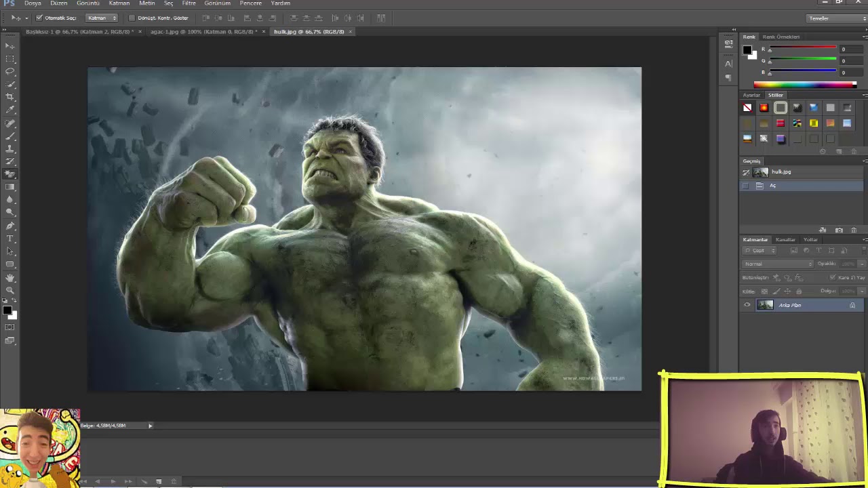The height and width of the screenshot is (488, 868).
Task: Select the Hand tool
Action: pos(10,278)
